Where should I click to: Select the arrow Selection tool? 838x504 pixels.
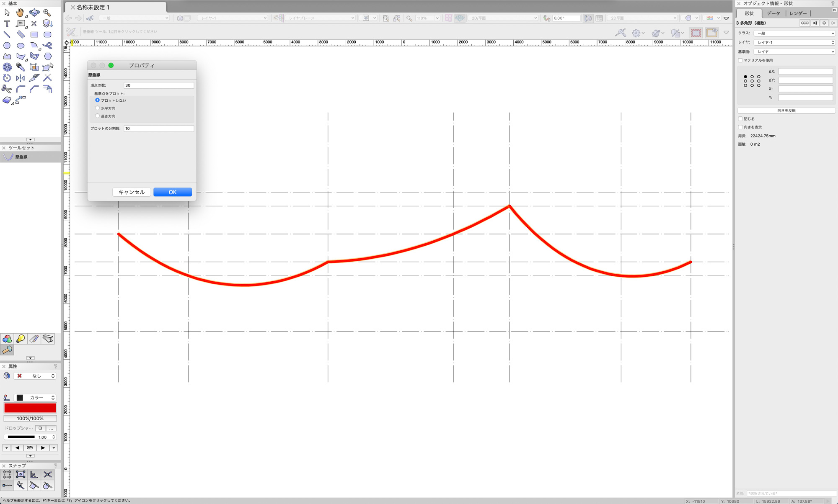coord(7,13)
